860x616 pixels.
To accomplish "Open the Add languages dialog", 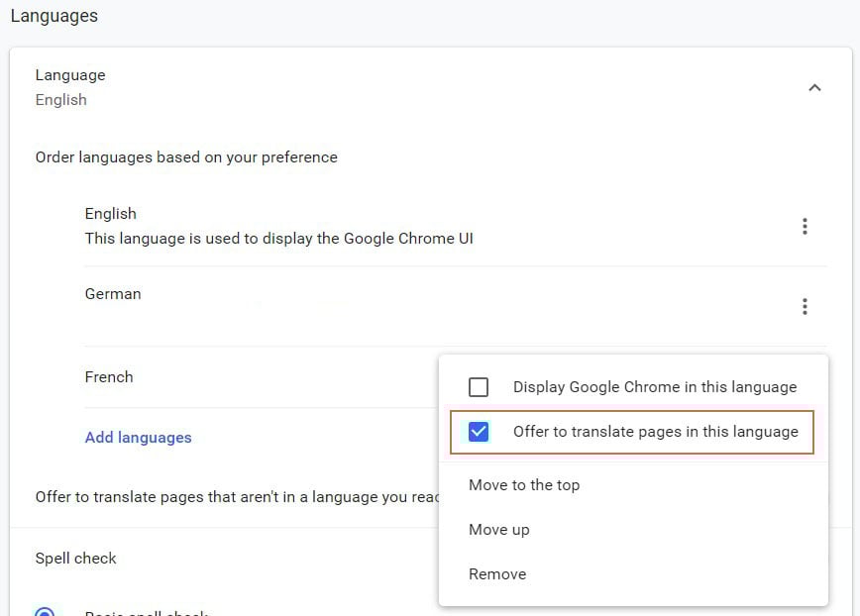I will [138, 437].
